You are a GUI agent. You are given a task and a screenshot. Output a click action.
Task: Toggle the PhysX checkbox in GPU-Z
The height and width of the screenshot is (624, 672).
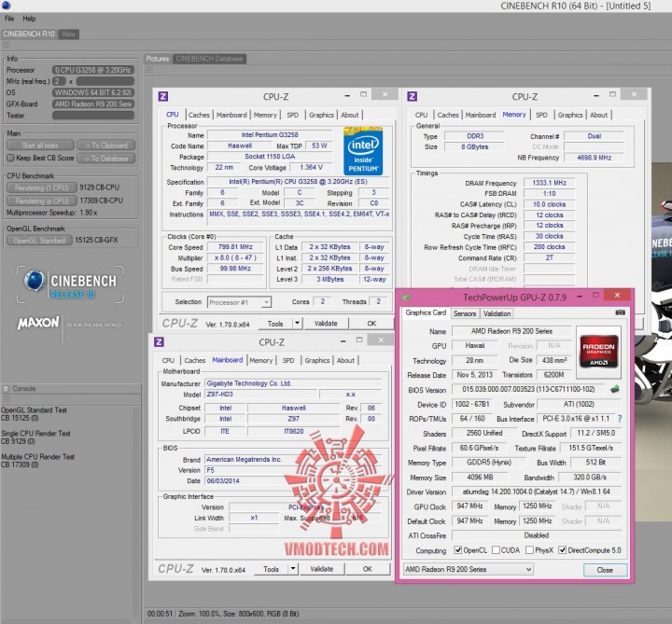(x=529, y=550)
